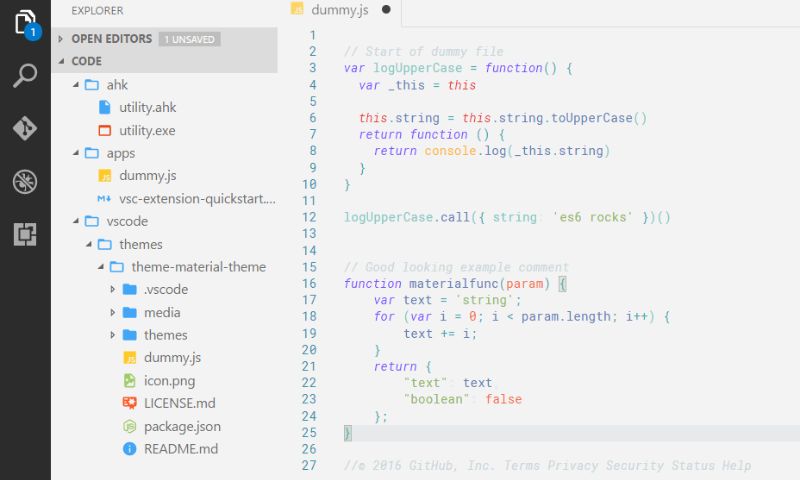The image size is (800, 480).
Task: Click the 1 Unsaved badge
Action: point(189,39)
